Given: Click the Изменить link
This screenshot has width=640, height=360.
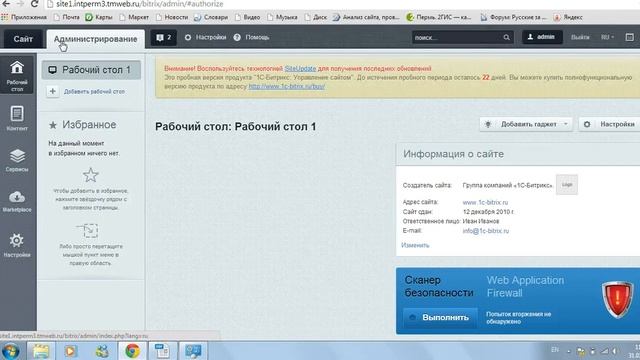Looking at the screenshot, I should click(415, 245).
